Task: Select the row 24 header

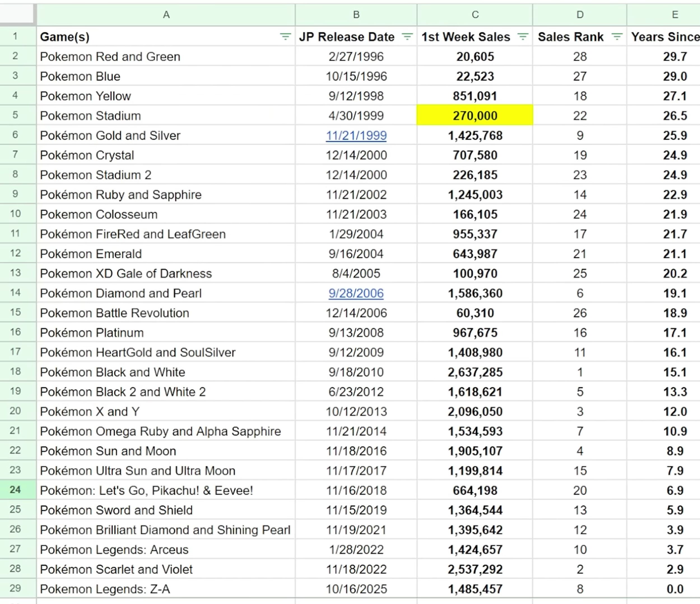Action: [x=15, y=490]
